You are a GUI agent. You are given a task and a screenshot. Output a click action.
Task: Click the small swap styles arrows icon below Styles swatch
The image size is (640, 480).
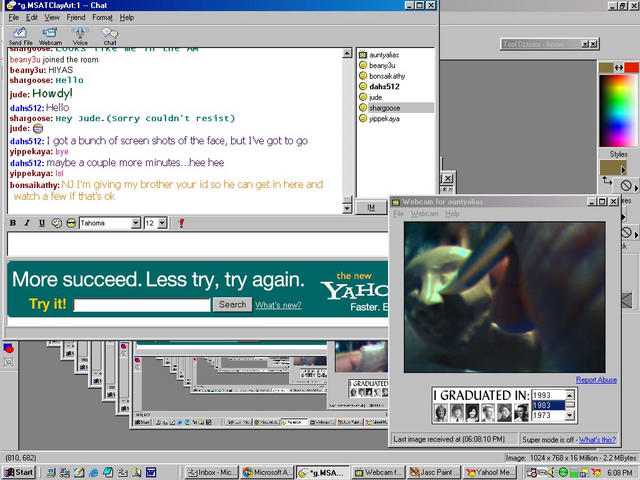click(x=607, y=181)
